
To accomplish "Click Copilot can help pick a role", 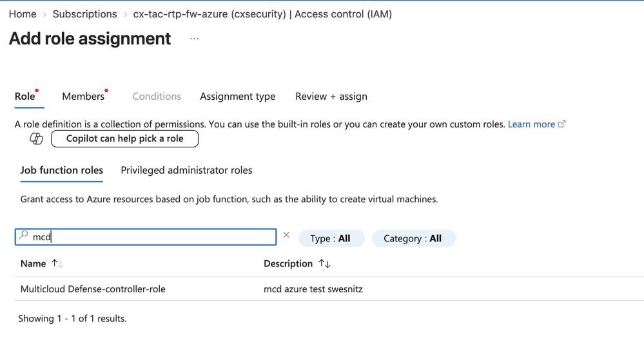I will point(125,138).
